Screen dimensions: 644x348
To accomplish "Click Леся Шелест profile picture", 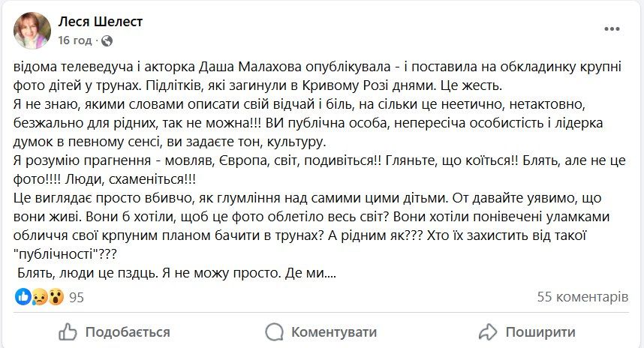I will (32, 31).
